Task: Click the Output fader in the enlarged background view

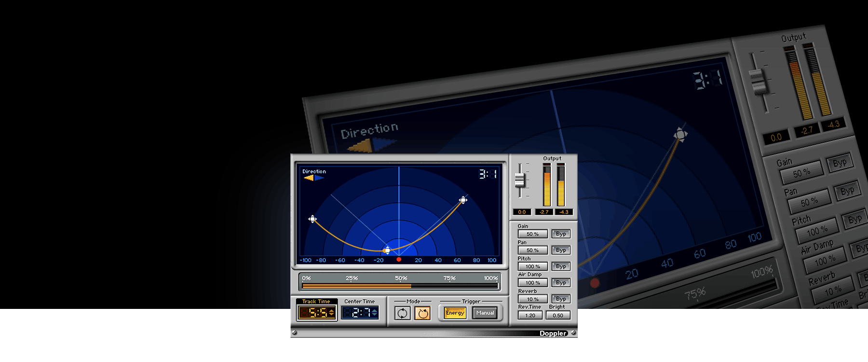Action: click(759, 81)
